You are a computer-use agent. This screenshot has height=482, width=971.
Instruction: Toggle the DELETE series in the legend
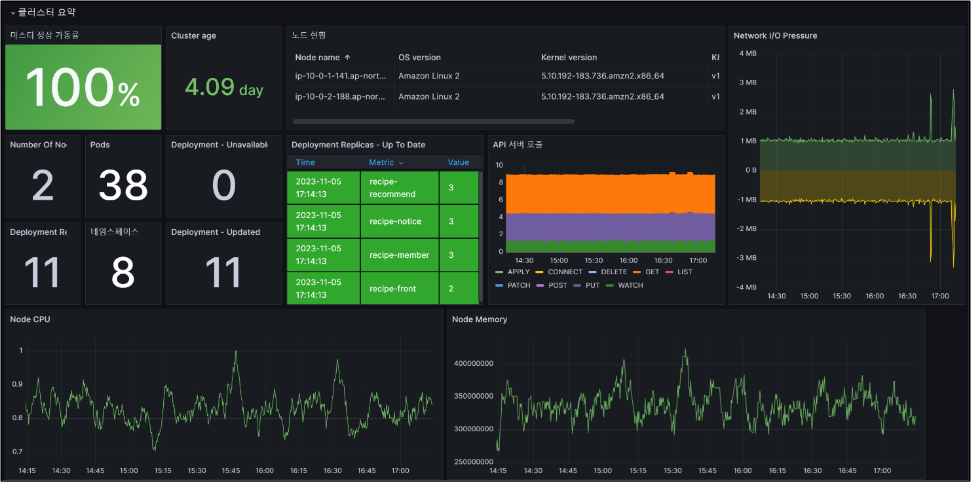614,271
